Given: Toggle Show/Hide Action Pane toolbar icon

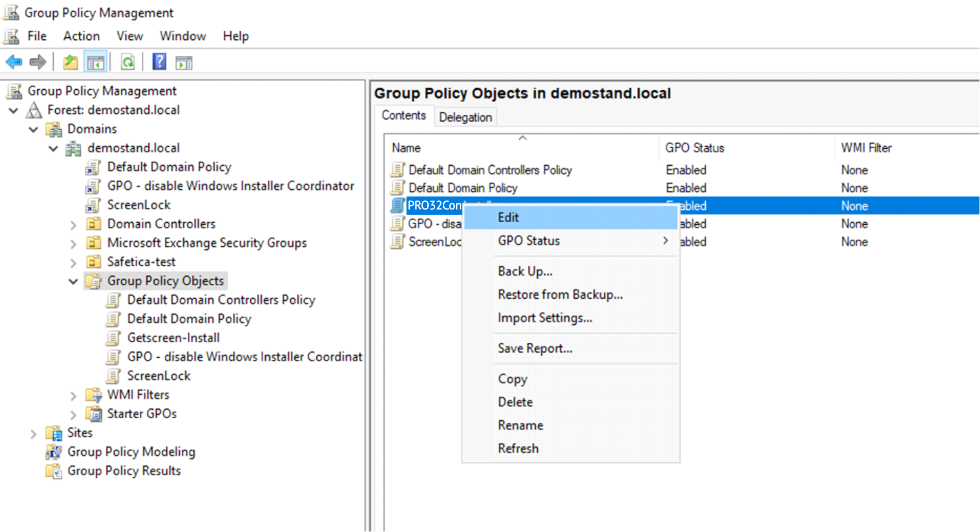Looking at the screenshot, I should [x=184, y=62].
